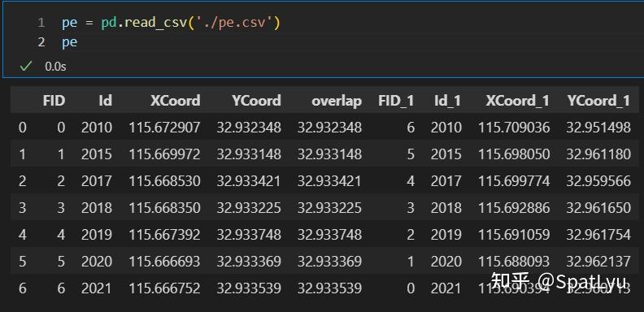Click the './pe.csv' string in code
The width and height of the screenshot is (644, 312).
(234, 23)
